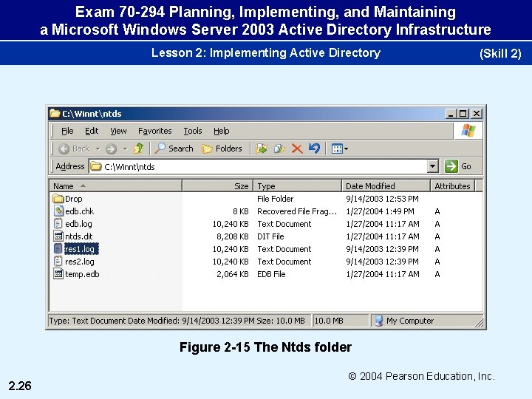Image resolution: width=532 pixels, height=399 pixels.
Task: Open the Search toolbar button
Action: (x=174, y=149)
